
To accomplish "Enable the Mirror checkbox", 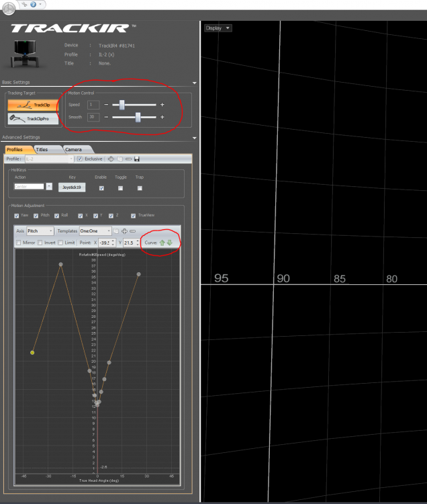I will tap(19, 243).
